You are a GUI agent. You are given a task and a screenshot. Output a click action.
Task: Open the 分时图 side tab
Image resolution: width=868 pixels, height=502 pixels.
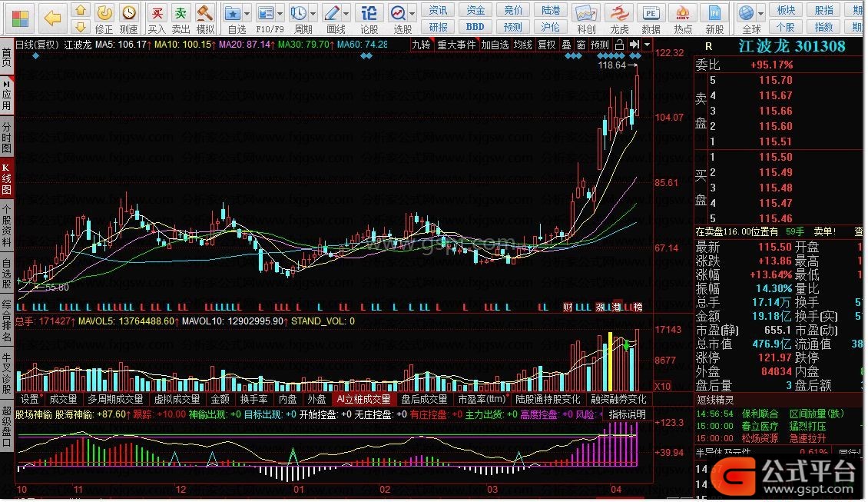(7, 137)
